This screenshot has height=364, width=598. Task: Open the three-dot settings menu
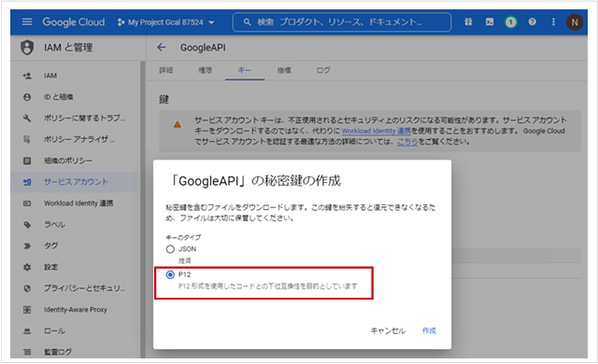coord(553,22)
